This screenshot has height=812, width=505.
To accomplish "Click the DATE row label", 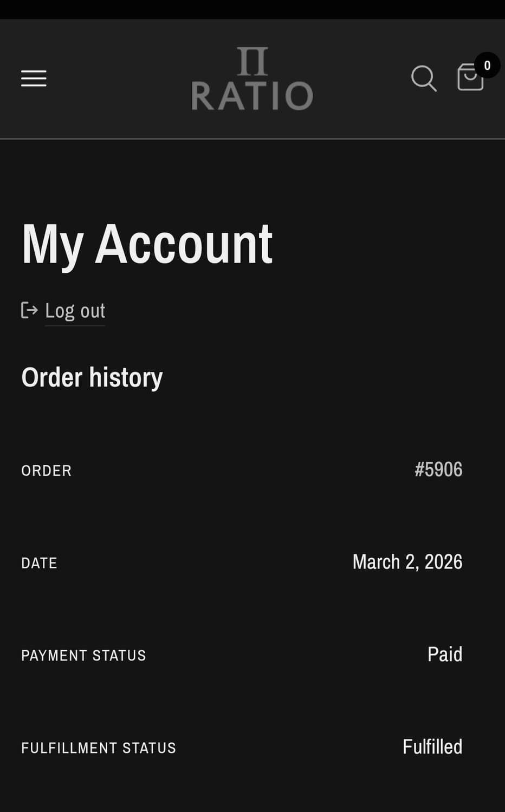I will (39, 563).
